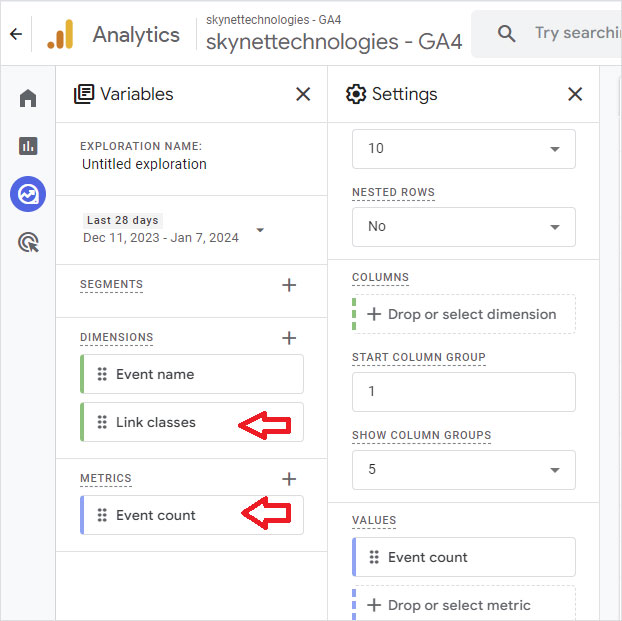
Task: Click the METRICS heading
Action: tap(106, 478)
